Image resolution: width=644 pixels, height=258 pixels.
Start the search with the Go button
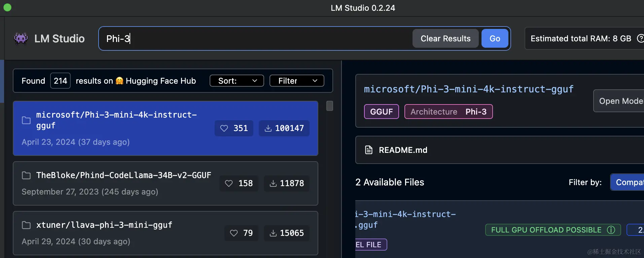pos(495,39)
